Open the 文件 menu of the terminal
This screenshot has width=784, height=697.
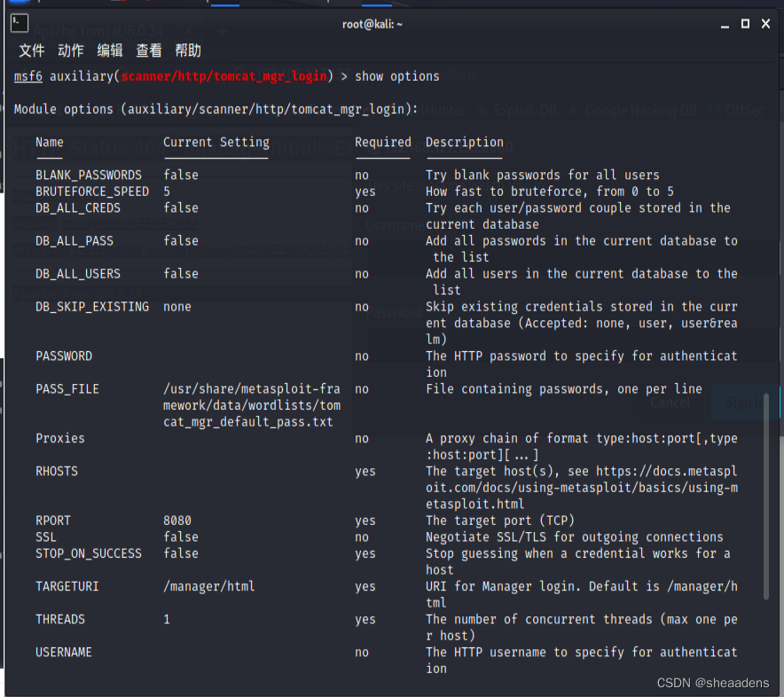(30, 51)
